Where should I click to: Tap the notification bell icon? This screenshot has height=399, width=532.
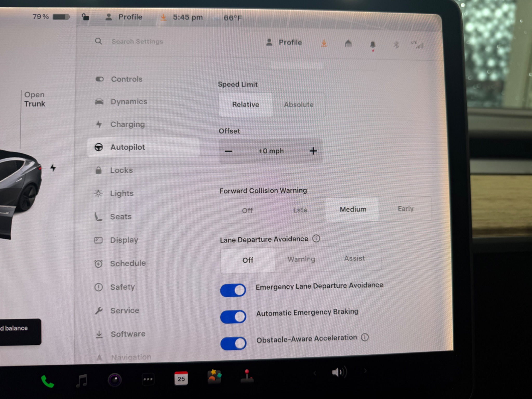(373, 45)
